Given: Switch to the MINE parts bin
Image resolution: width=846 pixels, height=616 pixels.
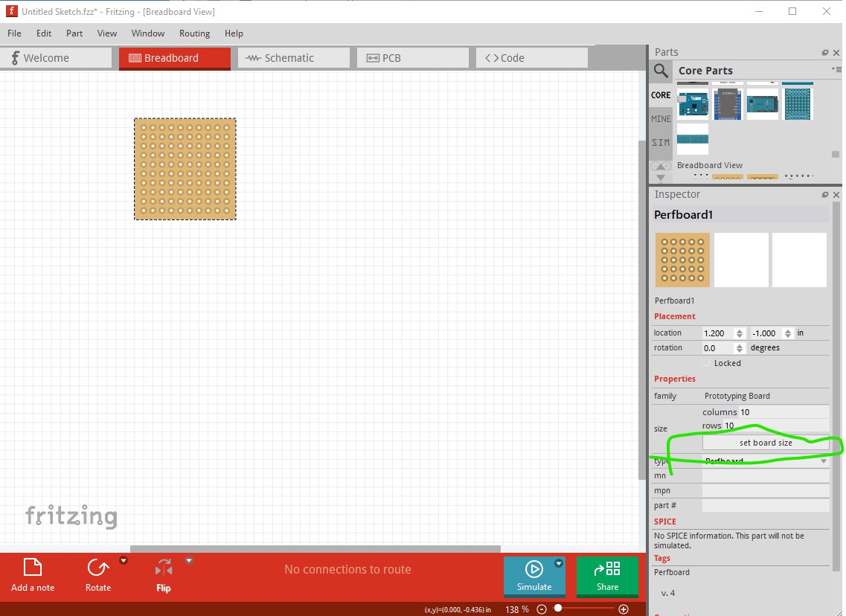Looking at the screenshot, I should 661,119.
